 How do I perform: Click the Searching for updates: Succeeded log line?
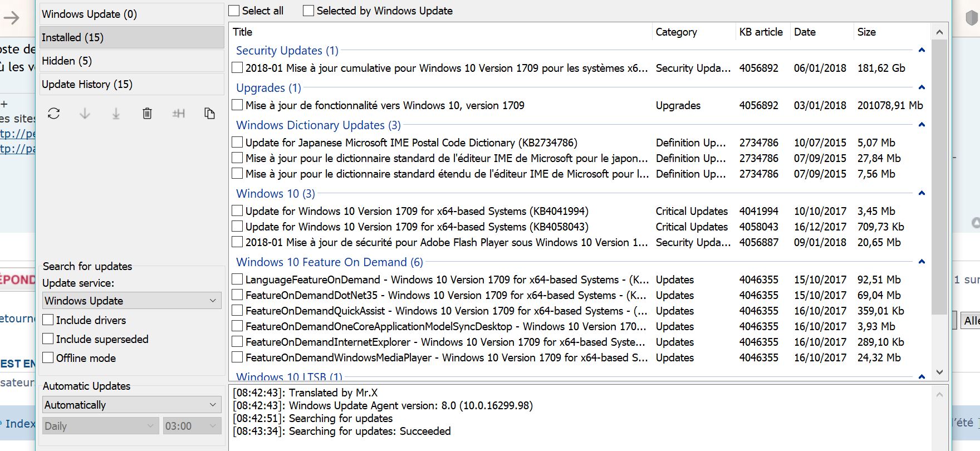coord(342,431)
